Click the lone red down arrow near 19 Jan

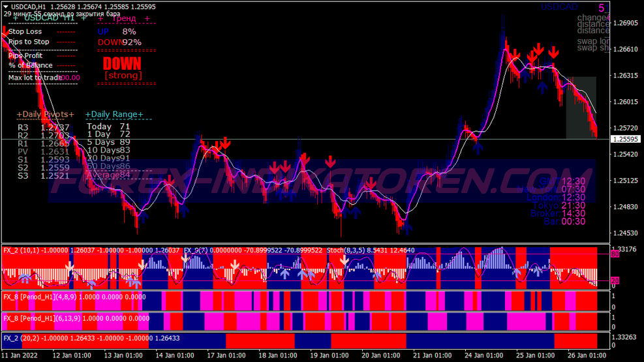(x=331, y=161)
